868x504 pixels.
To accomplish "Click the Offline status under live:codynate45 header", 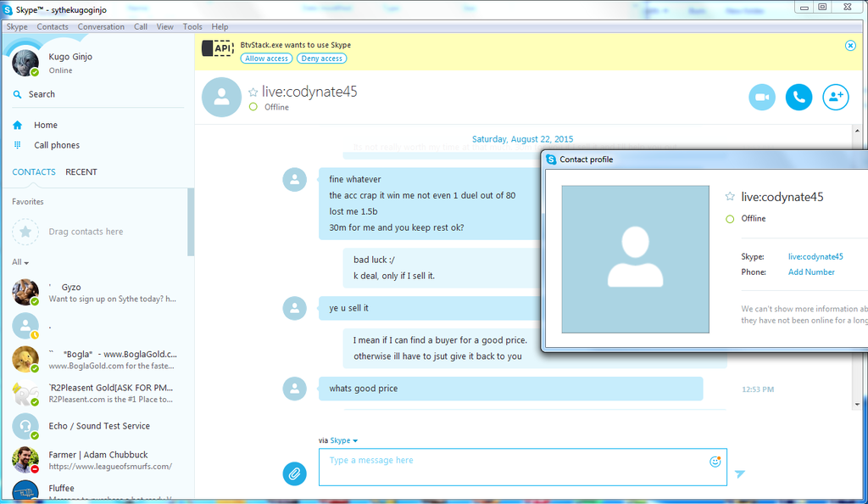I will (276, 107).
